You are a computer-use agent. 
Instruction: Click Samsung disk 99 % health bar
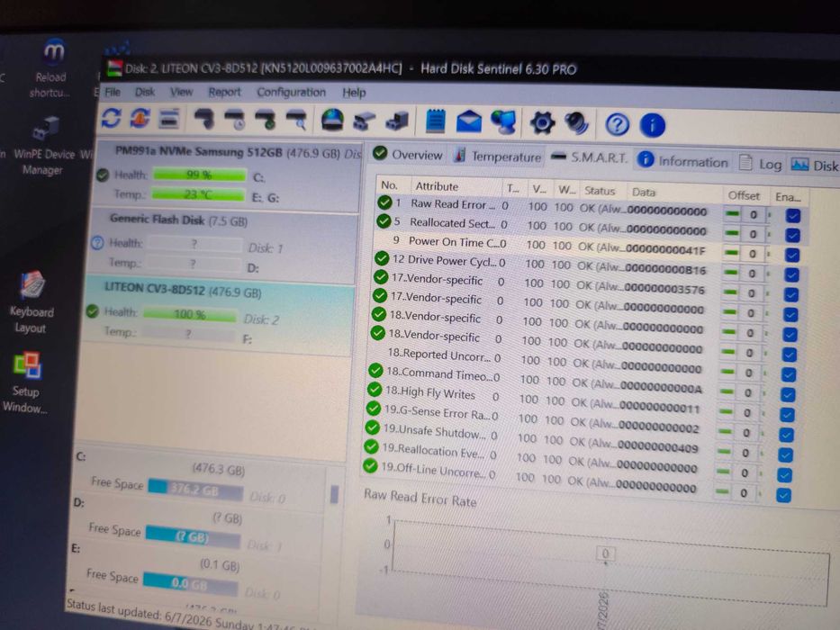tap(199, 175)
